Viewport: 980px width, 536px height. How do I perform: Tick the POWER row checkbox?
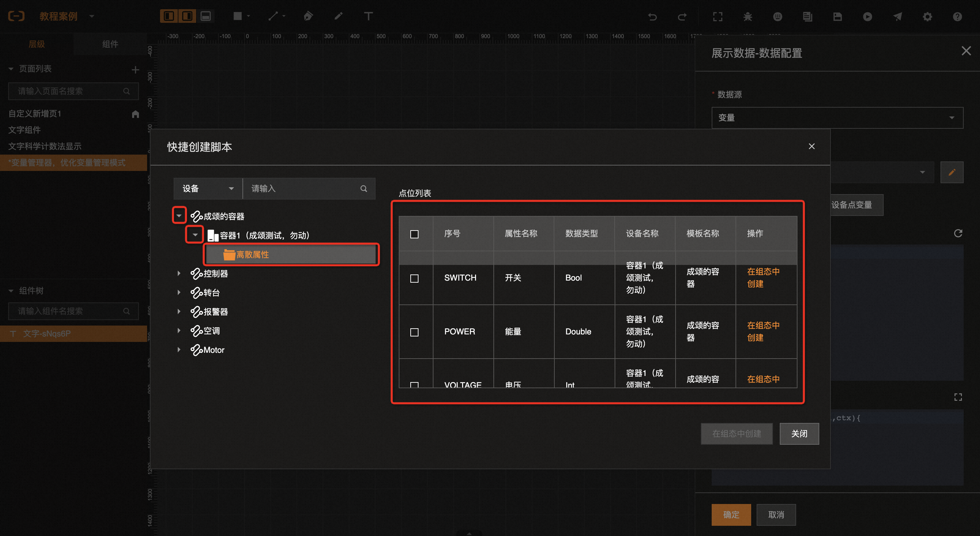coord(414,332)
